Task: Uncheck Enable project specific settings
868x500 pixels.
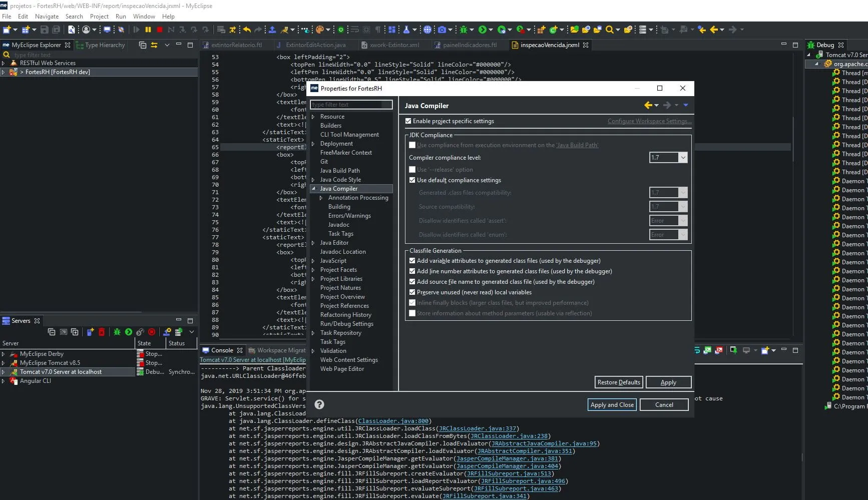Action: coord(408,121)
